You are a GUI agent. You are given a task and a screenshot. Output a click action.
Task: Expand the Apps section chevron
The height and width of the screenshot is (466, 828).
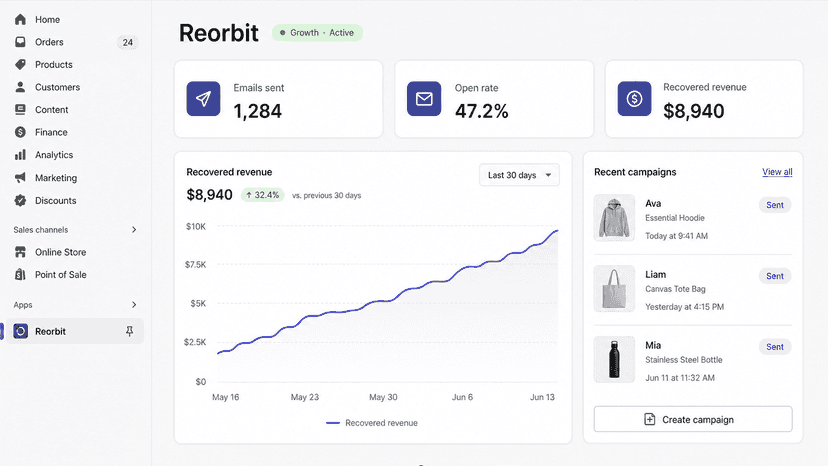[x=134, y=305]
